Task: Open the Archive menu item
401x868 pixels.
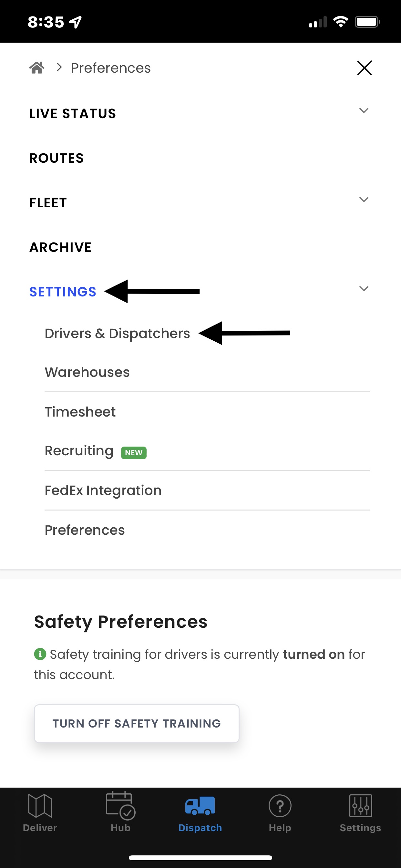Action: tap(61, 247)
